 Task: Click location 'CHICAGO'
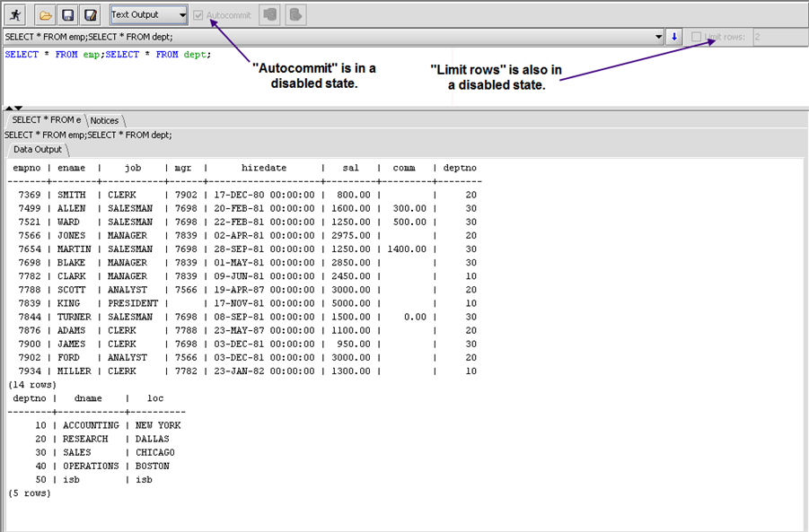pos(154,453)
